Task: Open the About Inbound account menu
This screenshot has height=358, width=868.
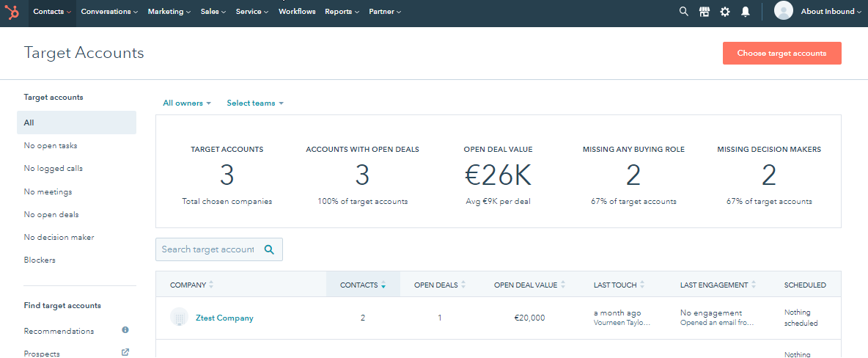Action: tap(831, 12)
